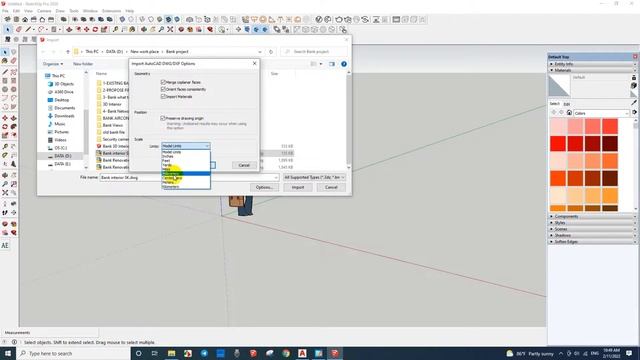This screenshot has height=360, width=640.
Task: Open Task View on the taskbar
Action: (x=155, y=353)
